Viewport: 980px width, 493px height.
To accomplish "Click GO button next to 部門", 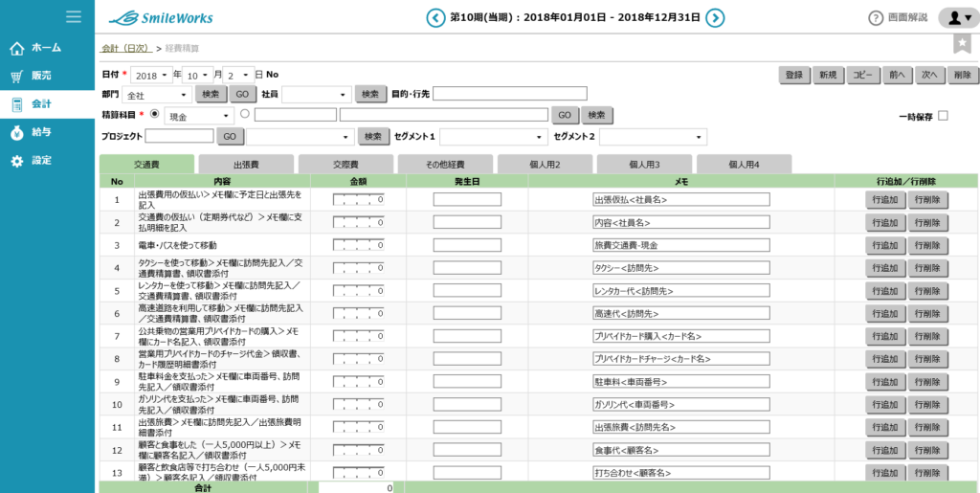I will coord(242,95).
